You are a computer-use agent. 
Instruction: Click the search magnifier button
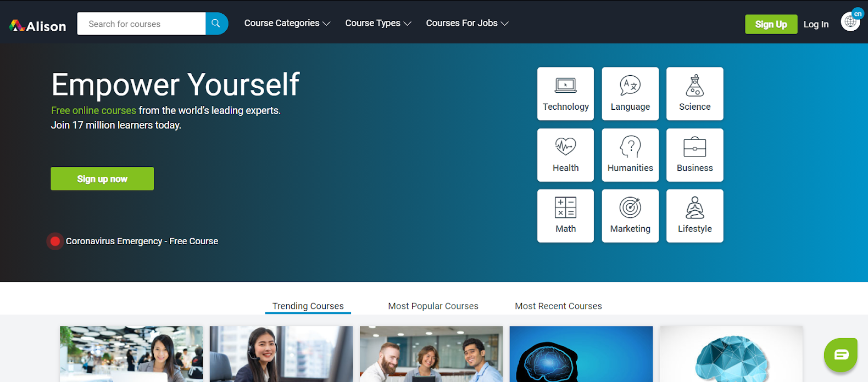(x=216, y=24)
